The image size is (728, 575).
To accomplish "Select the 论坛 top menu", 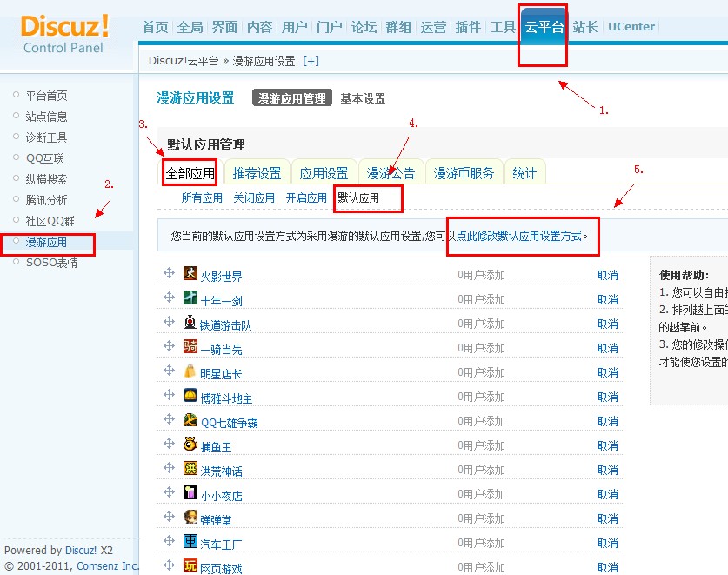I will pos(364,27).
